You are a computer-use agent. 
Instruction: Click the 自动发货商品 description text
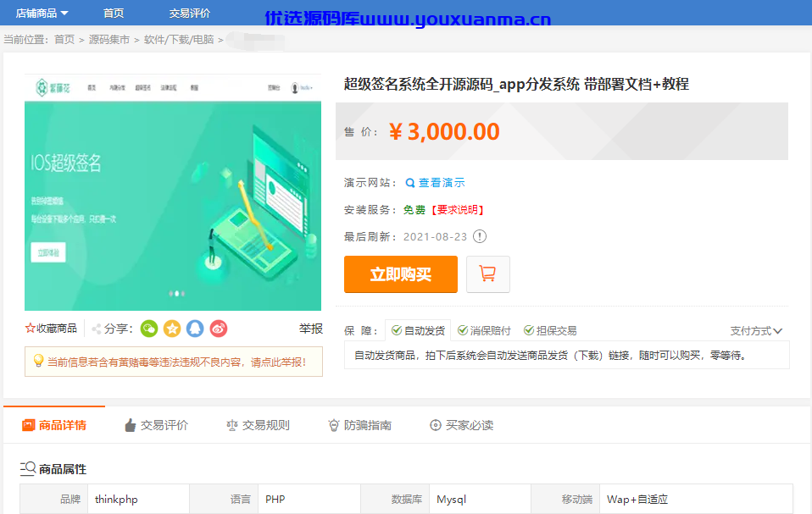[x=550, y=356]
